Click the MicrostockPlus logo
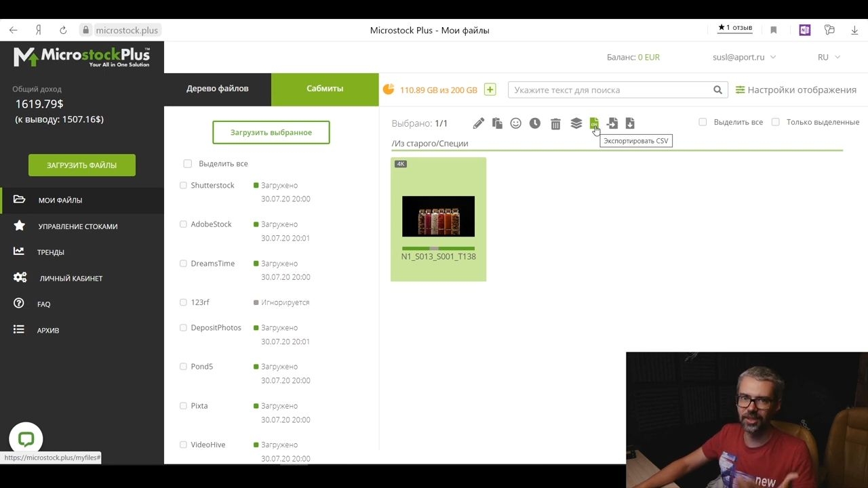This screenshot has width=868, height=488. (x=81, y=57)
